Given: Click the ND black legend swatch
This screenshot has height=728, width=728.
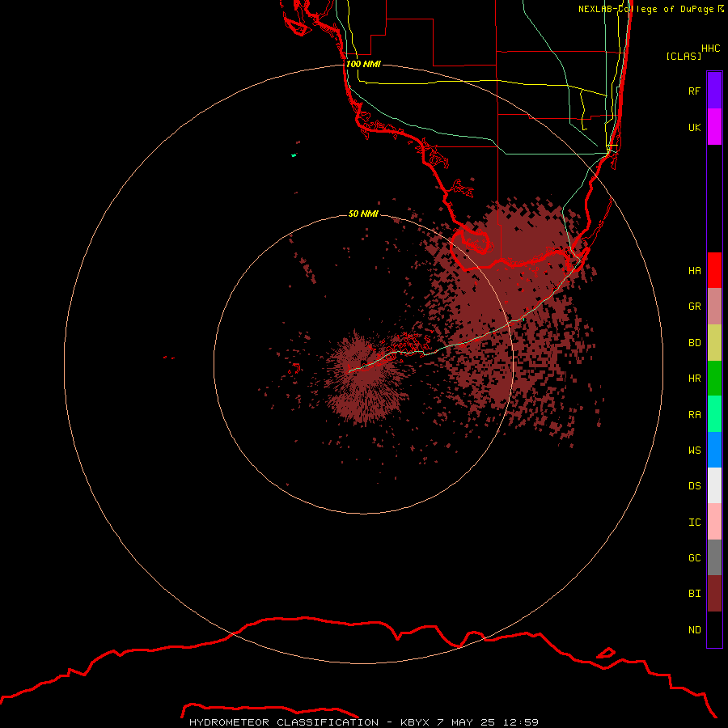Looking at the screenshot, I should 714,629.
